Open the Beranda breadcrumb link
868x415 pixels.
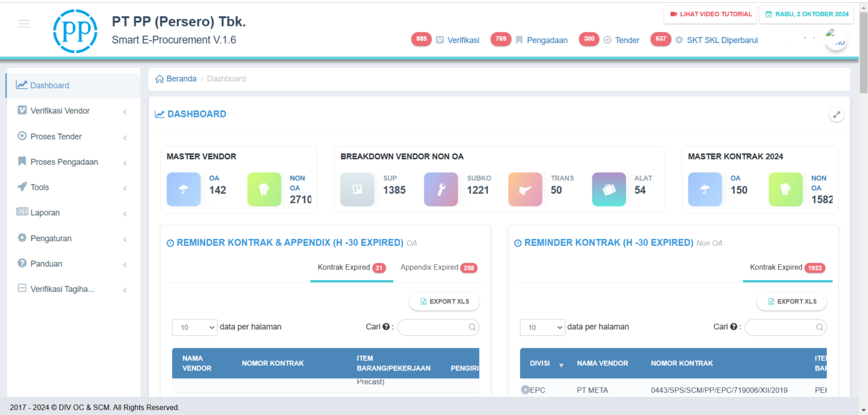tap(181, 79)
